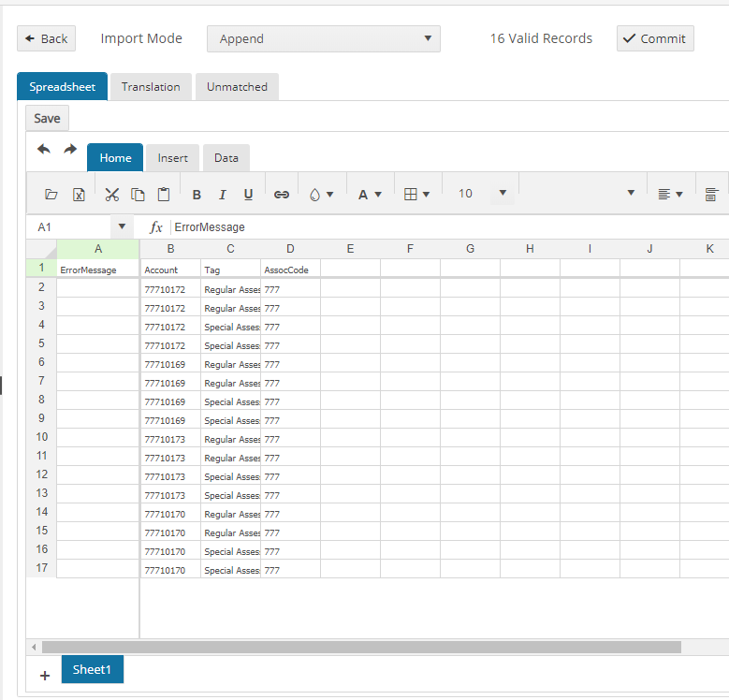The width and height of the screenshot is (729, 700).
Task: Select account 77710172 in row 2
Action: click(170, 289)
